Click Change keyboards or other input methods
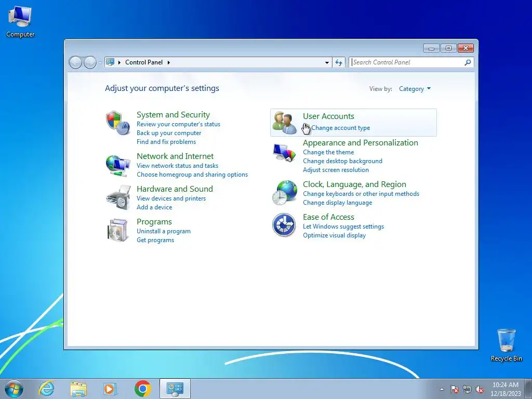 pos(361,194)
